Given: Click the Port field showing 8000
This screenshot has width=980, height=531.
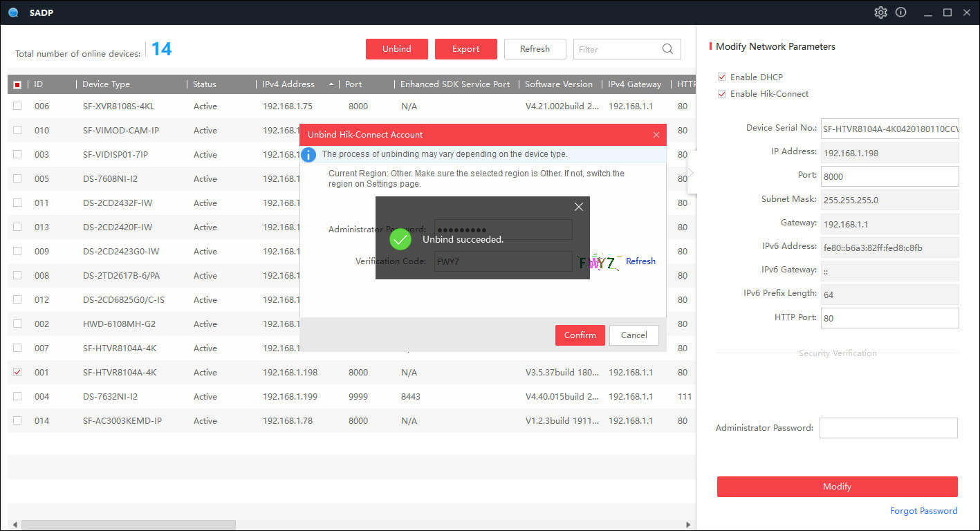Looking at the screenshot, I should pos(889,176).
